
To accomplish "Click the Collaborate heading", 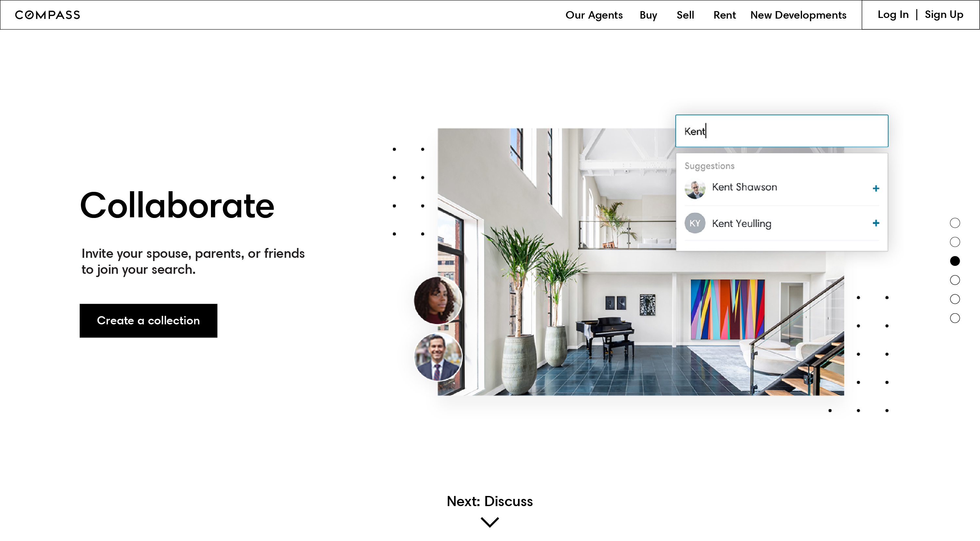I will (177, 205).
